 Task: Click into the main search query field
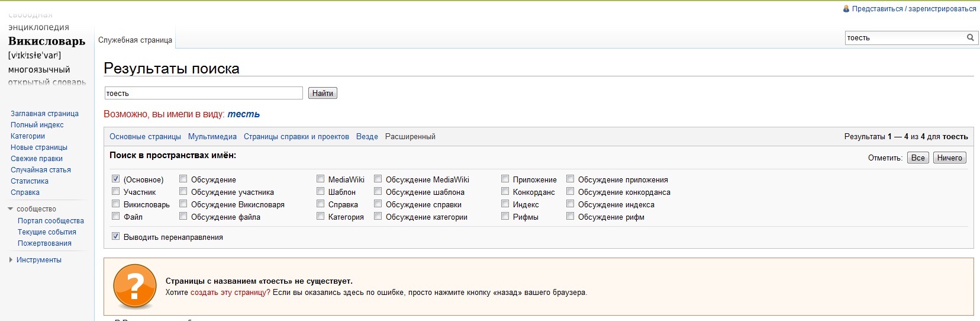coord(203,94)
